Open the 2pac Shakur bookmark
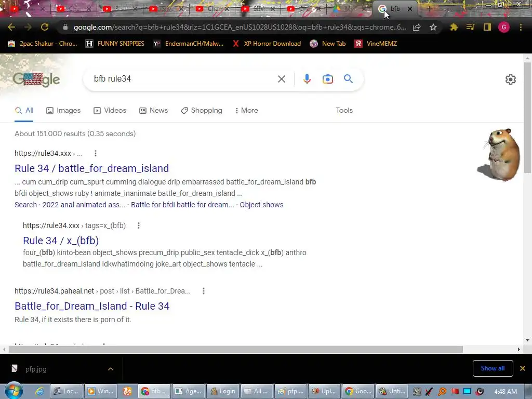 (x=43, y=44)
